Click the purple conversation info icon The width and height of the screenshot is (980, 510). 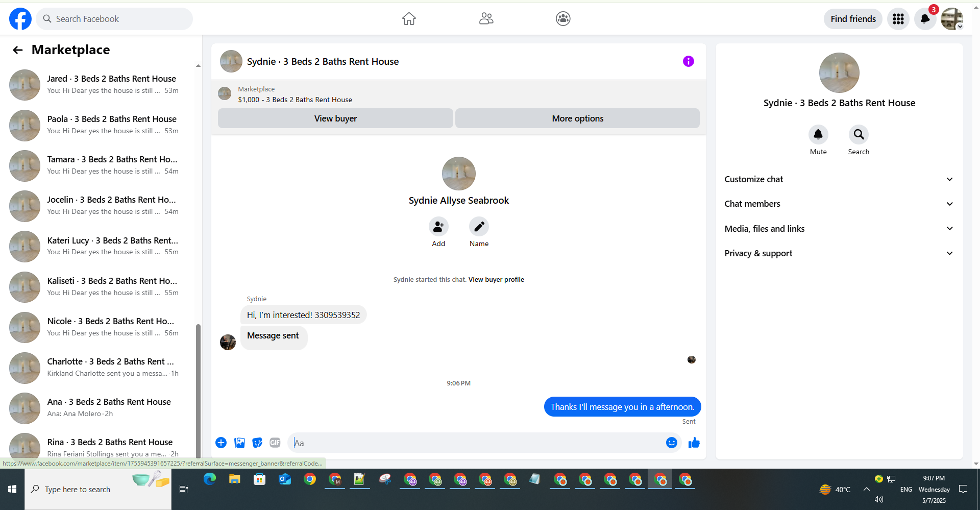[x=688, y=61]
